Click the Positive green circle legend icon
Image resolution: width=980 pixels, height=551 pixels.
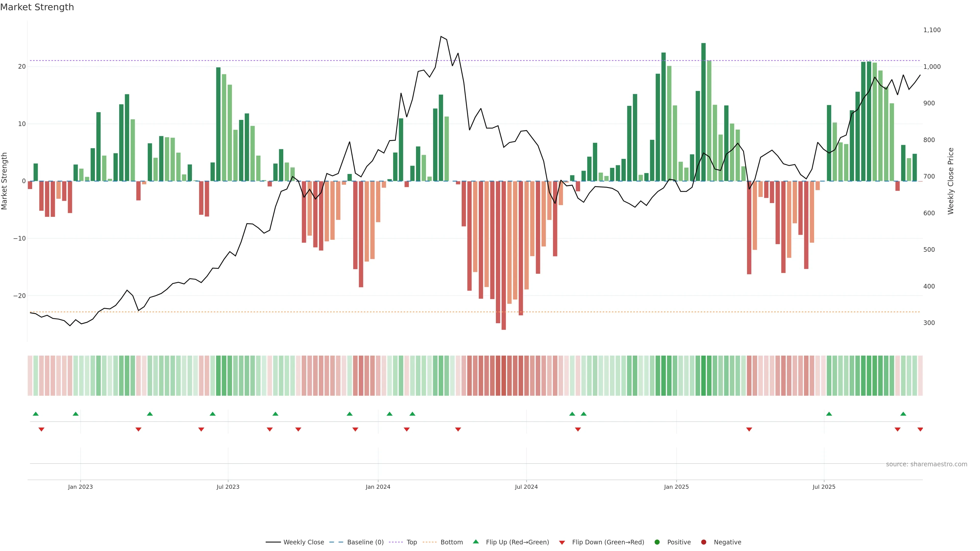click(x=657, y=542)
